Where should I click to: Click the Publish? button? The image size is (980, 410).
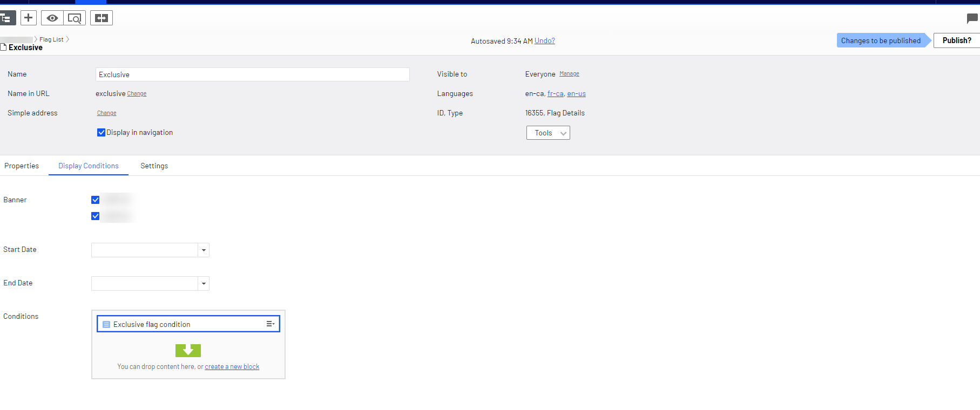pyautogui.click(x=956, y=40)
